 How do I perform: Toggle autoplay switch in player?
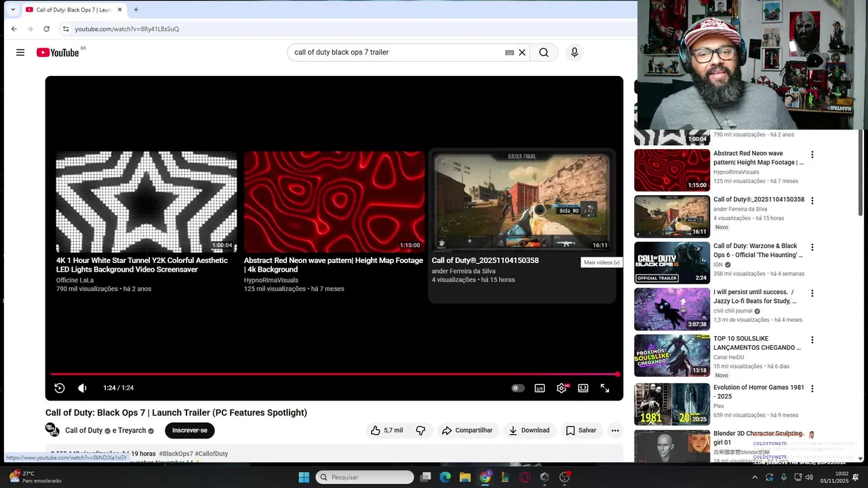[518, 388]
